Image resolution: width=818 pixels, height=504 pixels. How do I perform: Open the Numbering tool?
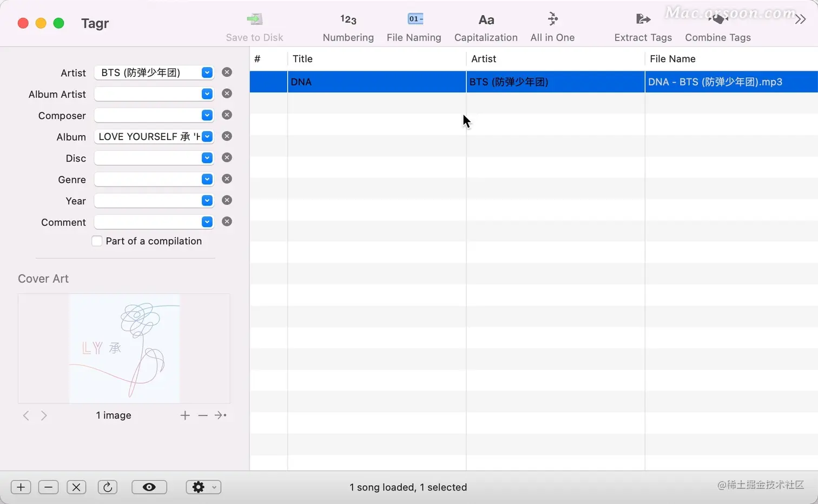pos(348,28)
